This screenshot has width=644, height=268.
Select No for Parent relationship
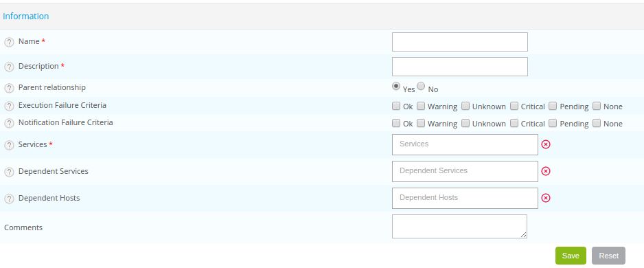pos(421,86)
